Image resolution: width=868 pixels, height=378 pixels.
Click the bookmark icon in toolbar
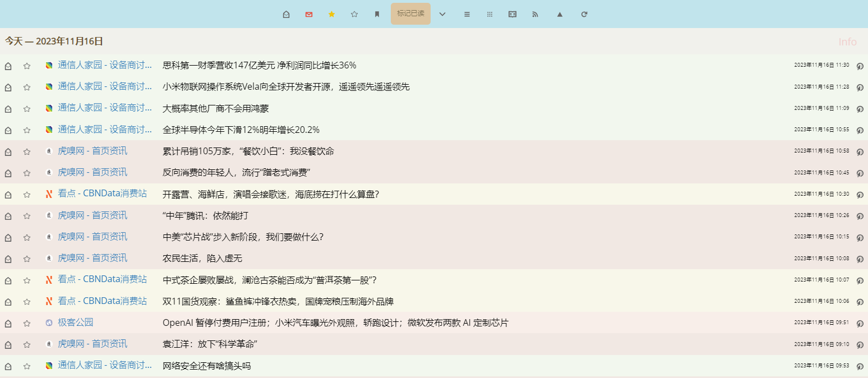[377, 14]
